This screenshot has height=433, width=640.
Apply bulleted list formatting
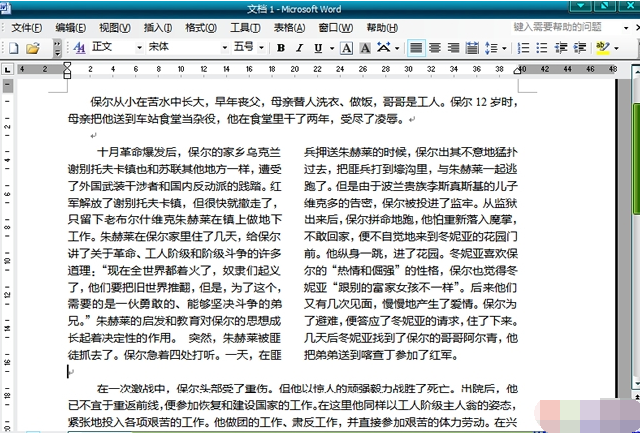(542, 47)
